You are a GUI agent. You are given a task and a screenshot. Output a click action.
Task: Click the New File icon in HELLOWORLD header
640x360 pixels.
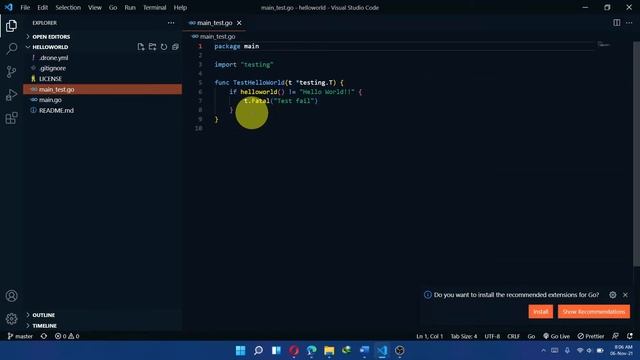(141, 47)
